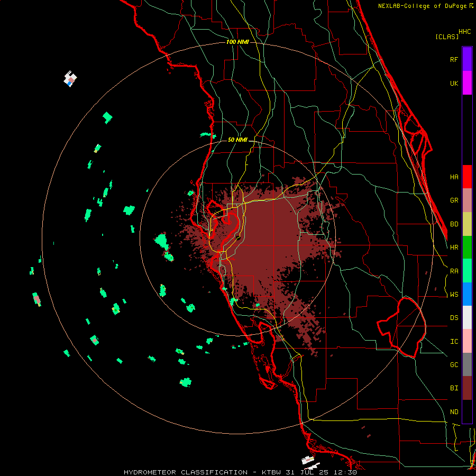Screen dimensions: 476x476
Task: Click the WS legend label
Action: (x=454, y=295)
